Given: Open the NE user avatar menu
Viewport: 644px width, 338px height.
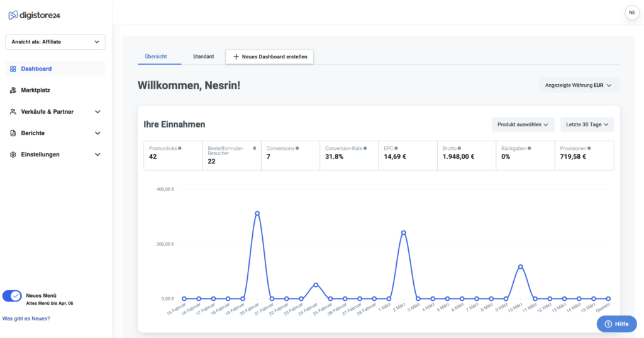Looking at the screenshot, I should pos(631,13).
